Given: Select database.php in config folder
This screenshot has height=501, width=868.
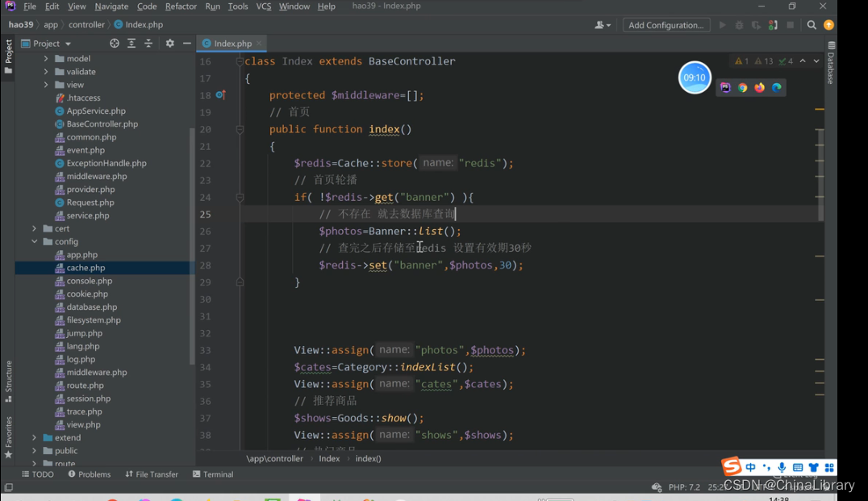Looking at the screenshot, I should (91, 307).
